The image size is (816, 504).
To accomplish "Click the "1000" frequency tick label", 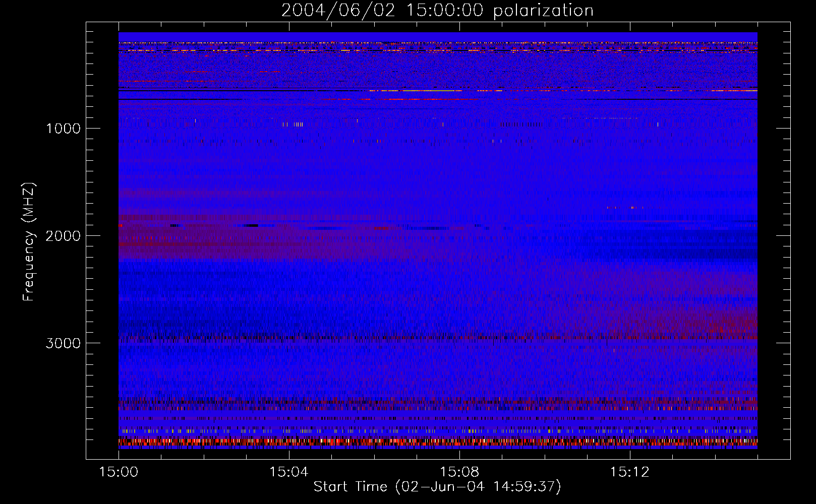I will [63, 129].
